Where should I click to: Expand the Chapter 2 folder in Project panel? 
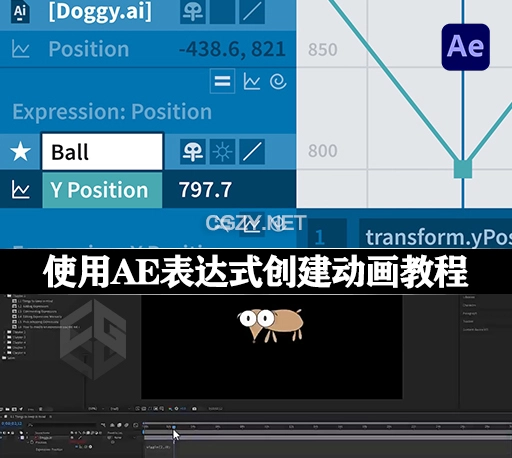[3, 332]
